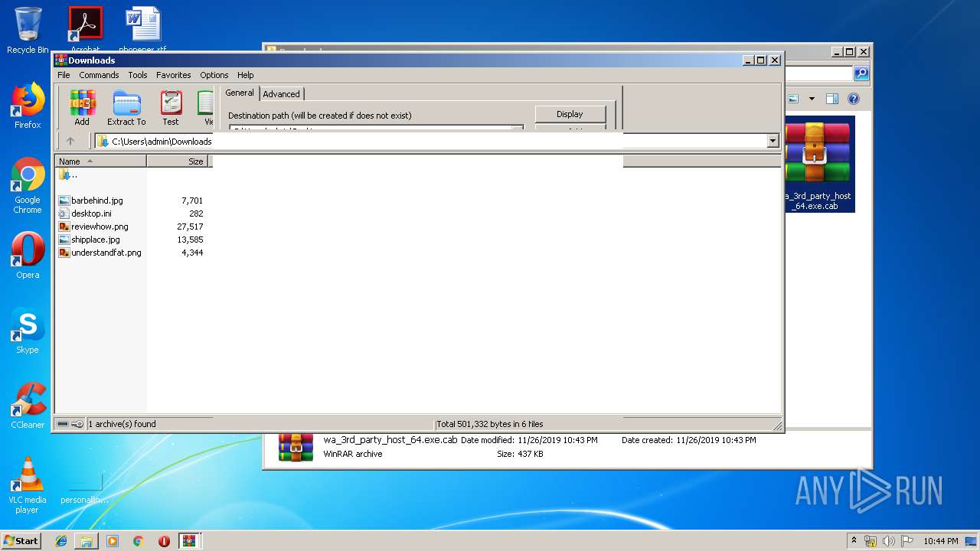
Task: Open Google Chrome desktop shortcut
Action: (x=28, y=186)
